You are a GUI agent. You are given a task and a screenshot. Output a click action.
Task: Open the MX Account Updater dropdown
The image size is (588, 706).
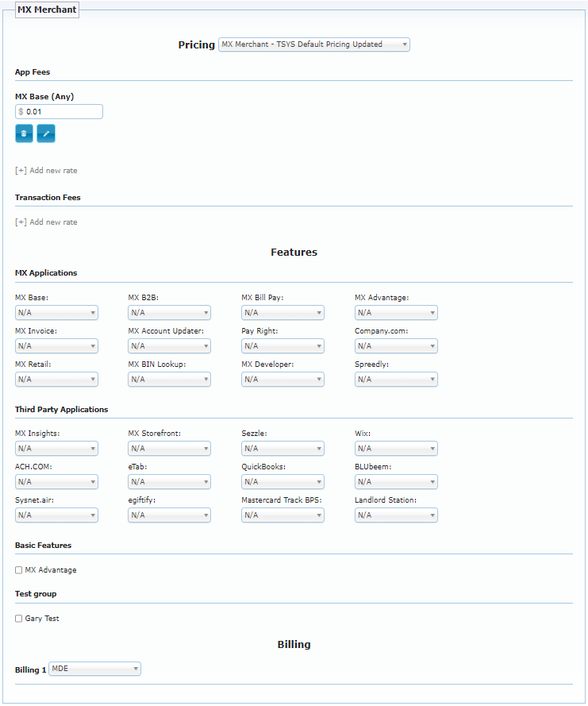[x=170, y=346]
